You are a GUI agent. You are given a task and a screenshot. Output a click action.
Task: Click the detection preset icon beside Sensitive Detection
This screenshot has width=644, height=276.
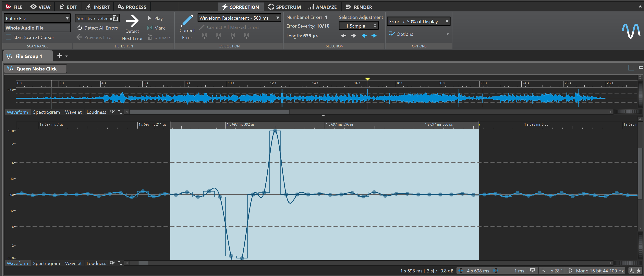[115, 18]
